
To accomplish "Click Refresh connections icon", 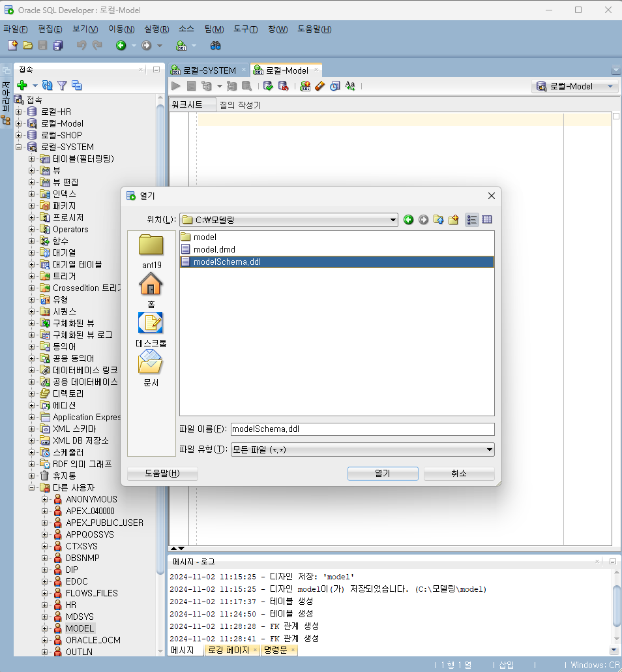I will click(48, 85).
